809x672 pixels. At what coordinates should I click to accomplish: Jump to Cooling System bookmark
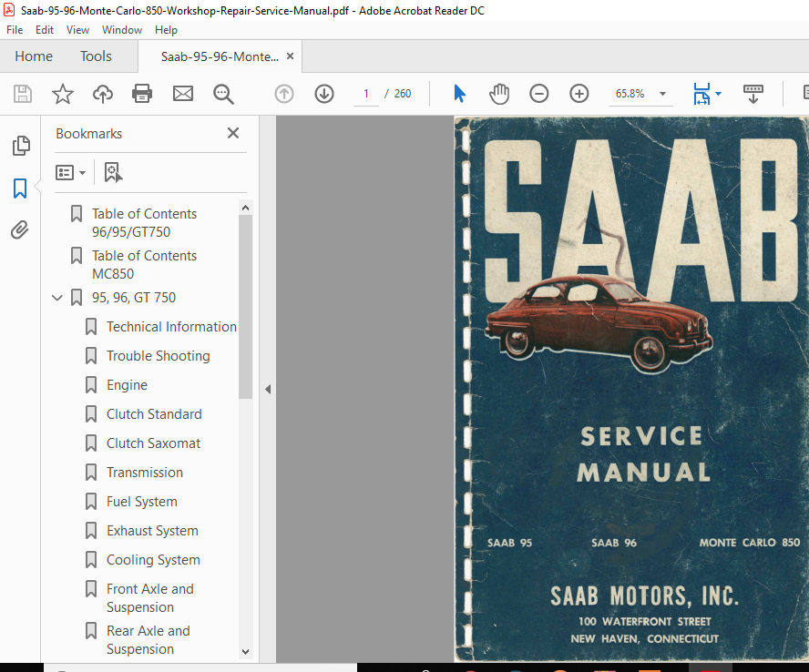tap(153, 560)
